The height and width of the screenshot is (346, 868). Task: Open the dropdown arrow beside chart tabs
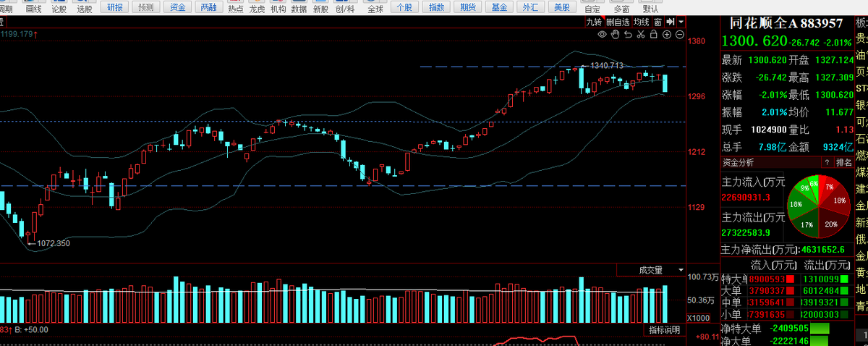click(681, 22)
